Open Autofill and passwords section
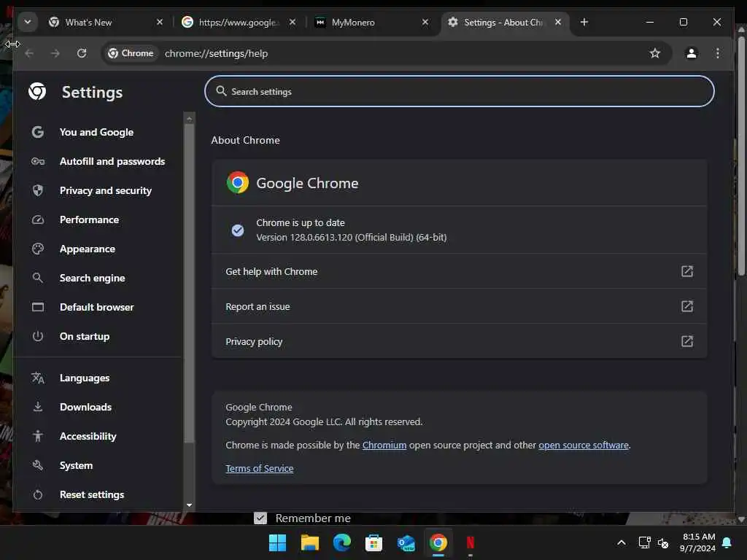The height and width of the screenshot is (560, 747). [x=112, y=161]
